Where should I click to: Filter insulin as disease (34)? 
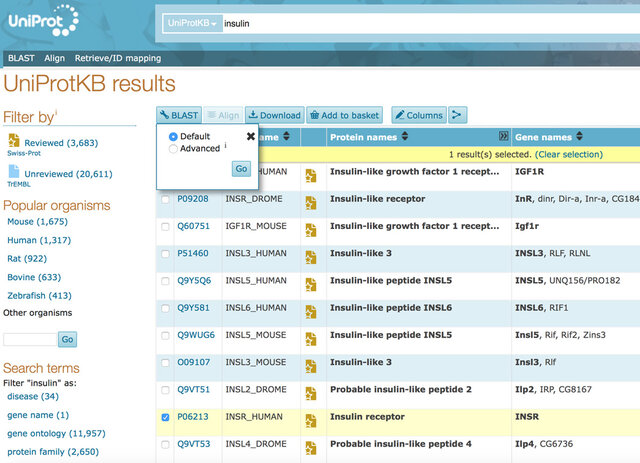click(x=33, y=396)
